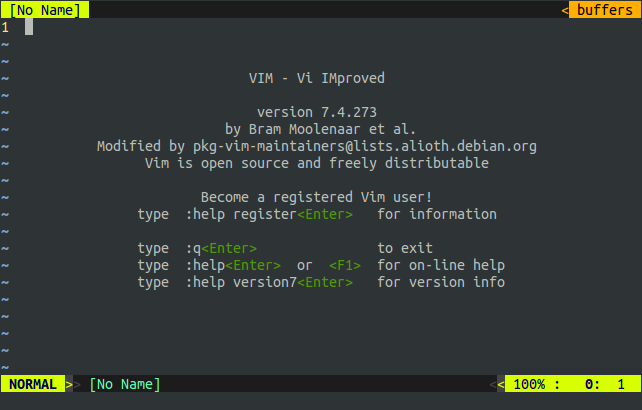Click 'for version info' text
This screenshot has width=642, height=410.
441,282
